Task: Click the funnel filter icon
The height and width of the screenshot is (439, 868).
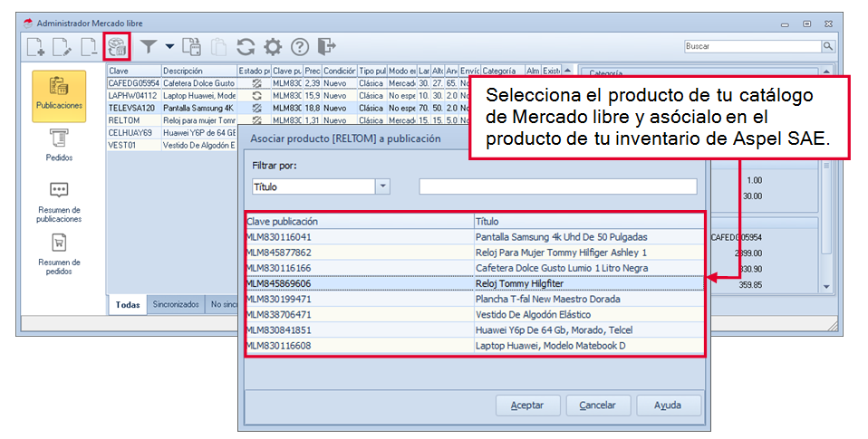Action: (149, 46)
